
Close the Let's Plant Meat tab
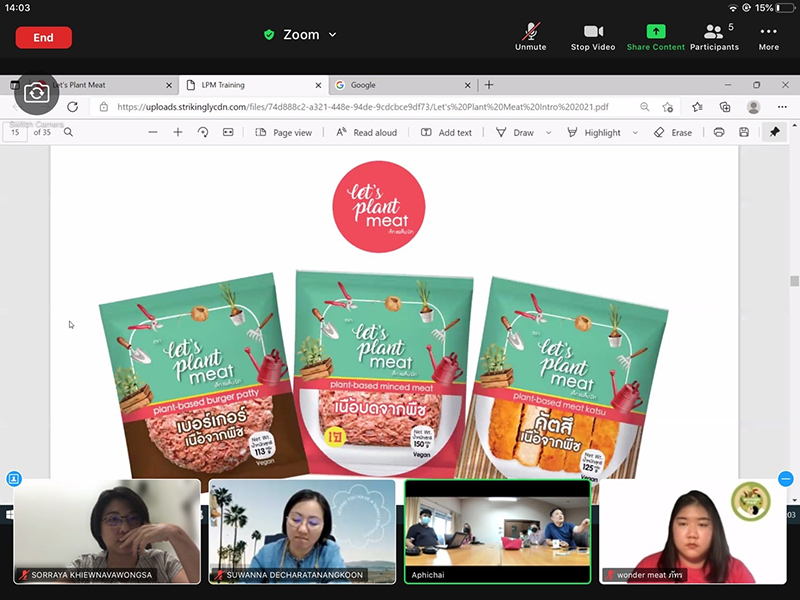pos(169,85)
